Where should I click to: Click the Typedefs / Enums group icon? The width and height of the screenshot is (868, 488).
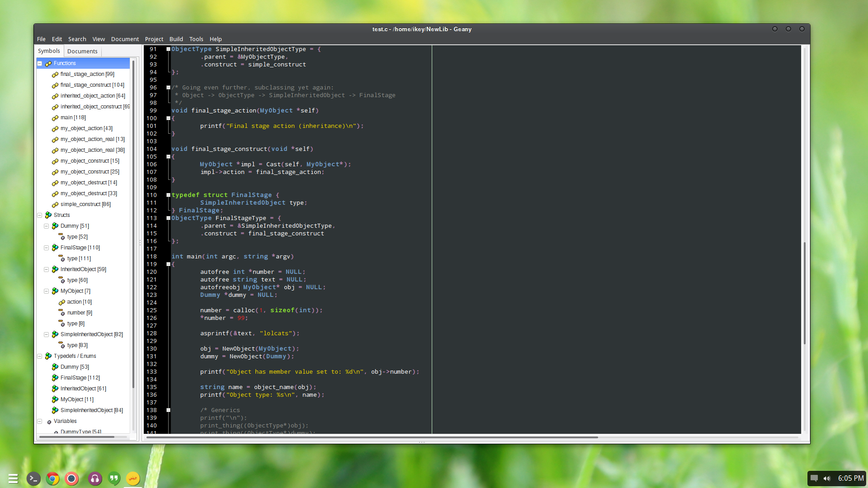[48, 356]
